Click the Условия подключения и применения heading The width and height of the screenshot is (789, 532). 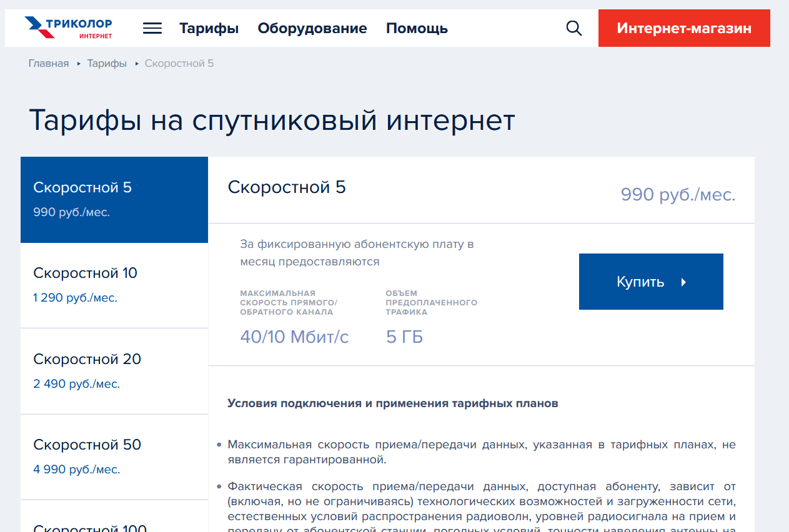tap(393, 403)
